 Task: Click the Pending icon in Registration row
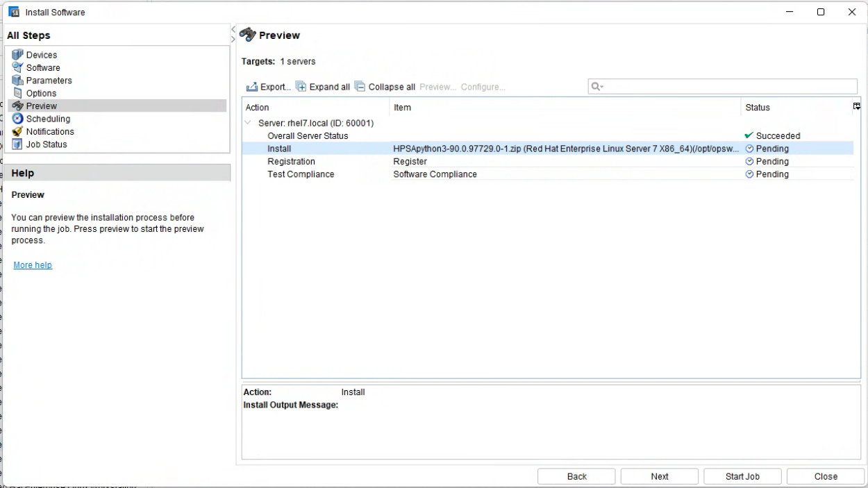pyautogui.click(x=749, y=161)
